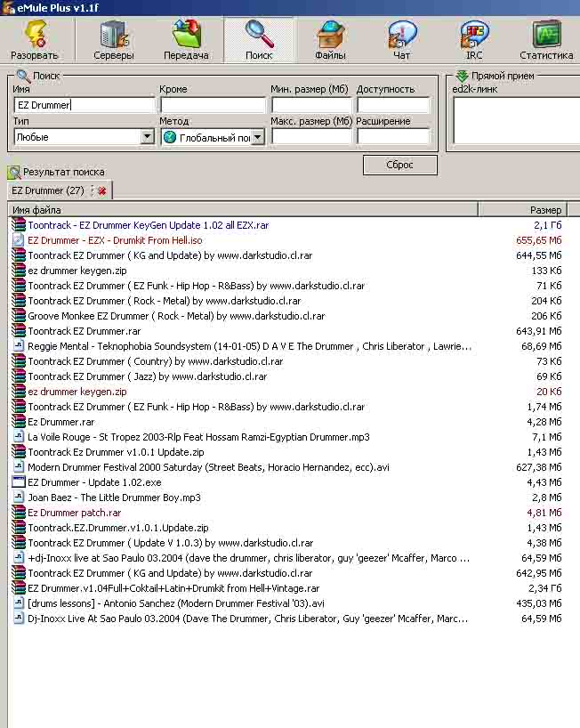Sort by the Размер column header
The height and width of the screenshot is (728, 580).
coord(522,210)
